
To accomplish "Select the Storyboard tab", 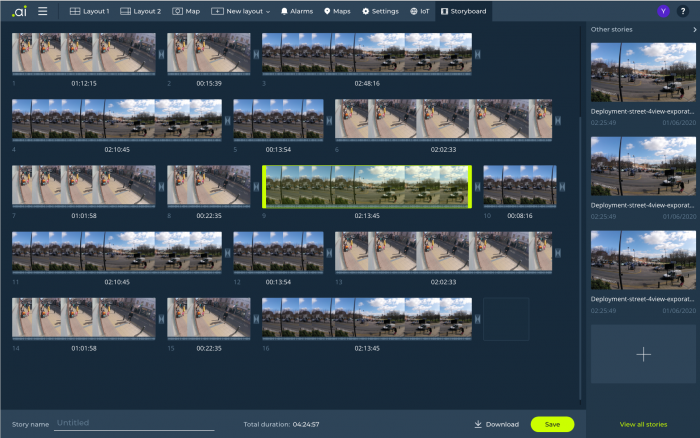I will point(464,11).
